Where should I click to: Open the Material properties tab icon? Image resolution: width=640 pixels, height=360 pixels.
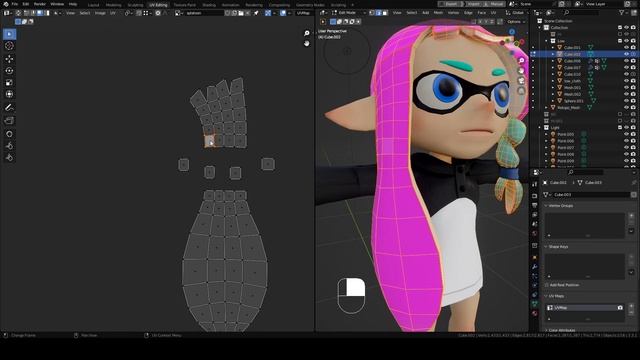click(535, 313)
